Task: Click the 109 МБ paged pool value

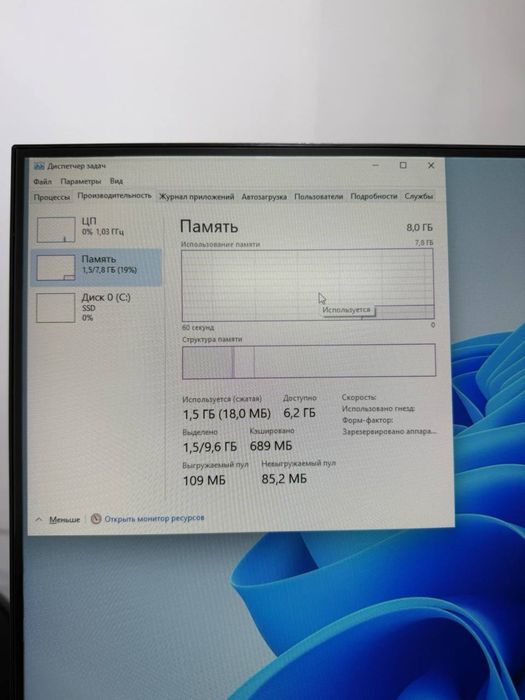Action: 204,481
